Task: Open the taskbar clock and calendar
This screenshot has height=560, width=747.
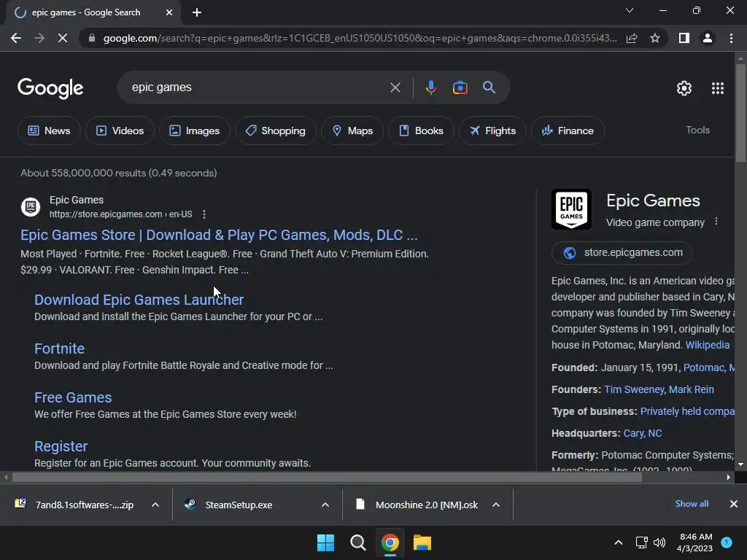Action: [x=694, y=542]
